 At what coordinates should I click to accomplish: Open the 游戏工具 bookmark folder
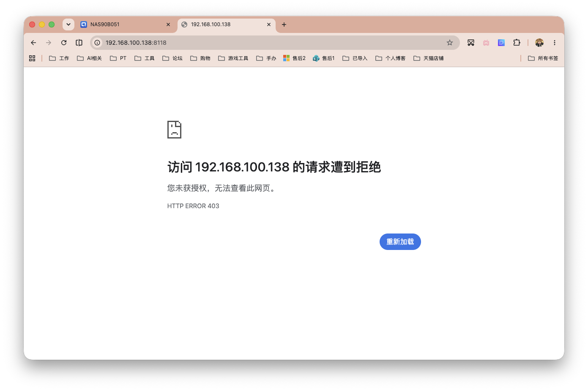233,58
